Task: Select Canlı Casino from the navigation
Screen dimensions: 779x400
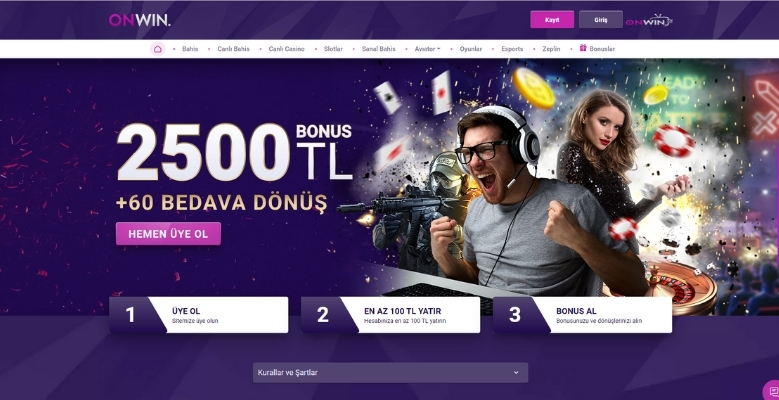Action: point(286,49)
